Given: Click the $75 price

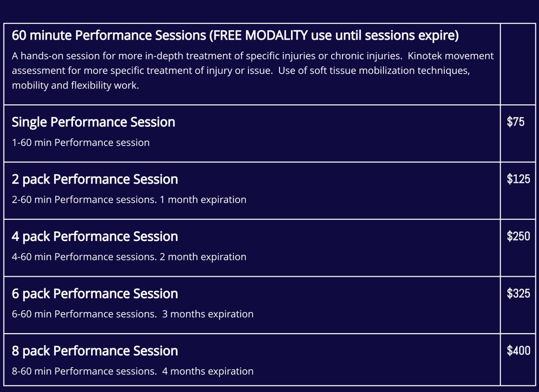Looking at the screenshot, I should click(515, 122).
